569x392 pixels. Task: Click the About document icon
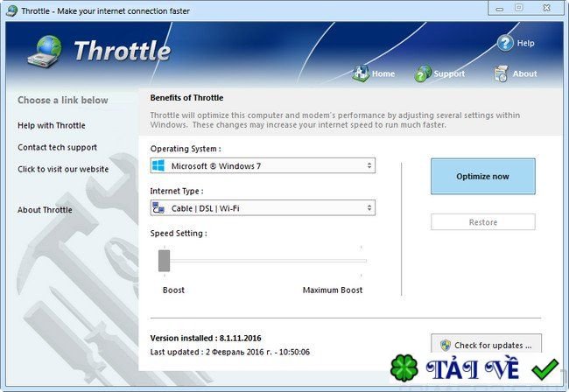click(501, 73)
